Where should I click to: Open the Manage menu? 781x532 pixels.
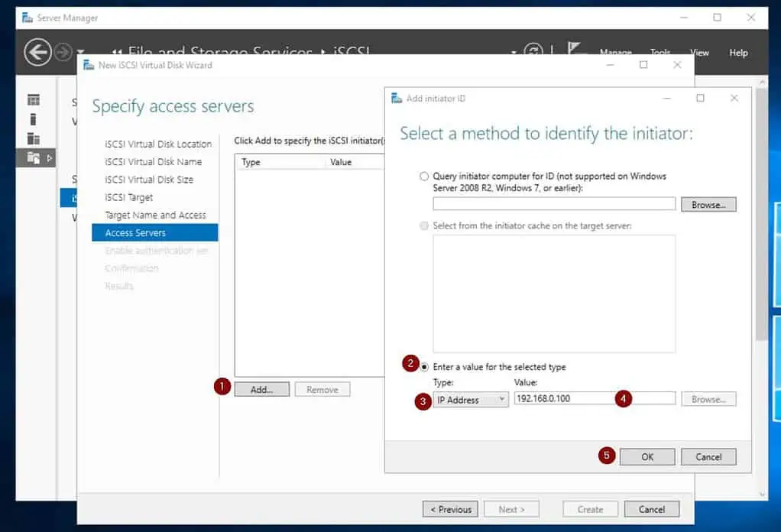click(616, 52)
